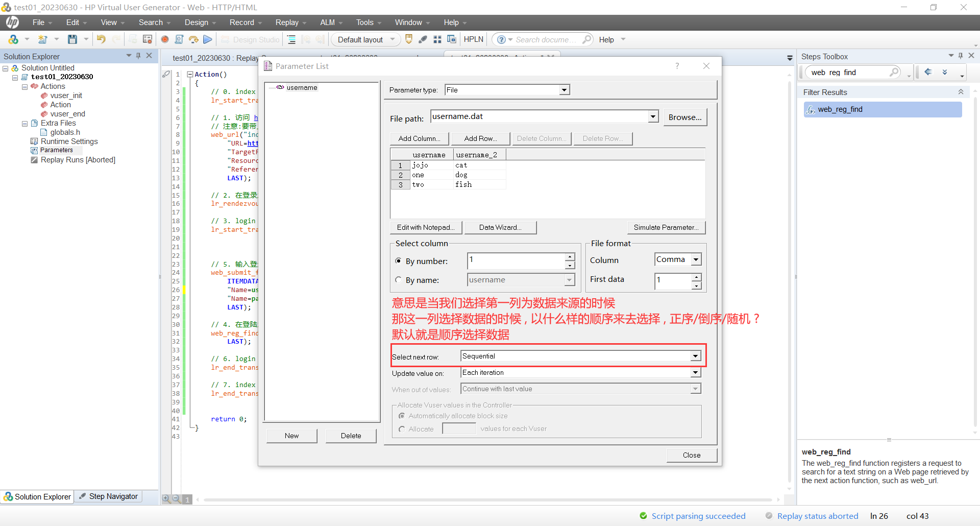980x526 pixels.
Task: Select the username parameter in the list
Action: click(x=302, y=87)
